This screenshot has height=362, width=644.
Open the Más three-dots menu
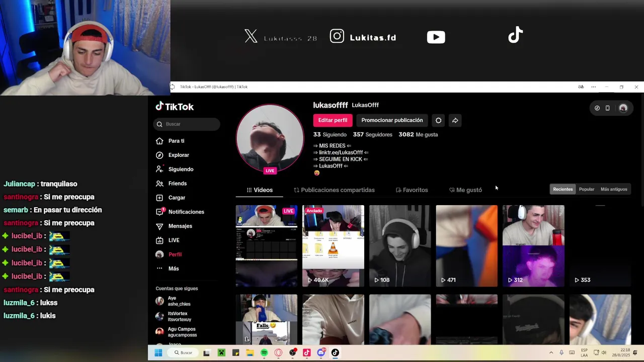167,268
